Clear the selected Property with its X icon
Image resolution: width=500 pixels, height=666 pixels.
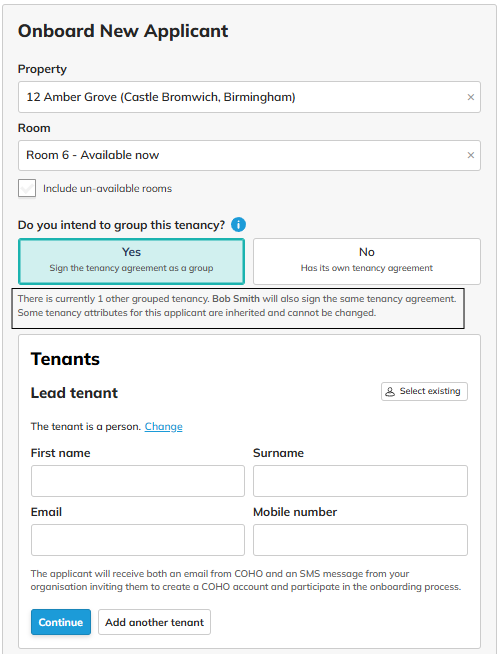pyautogui.click(x=470, y=97)
